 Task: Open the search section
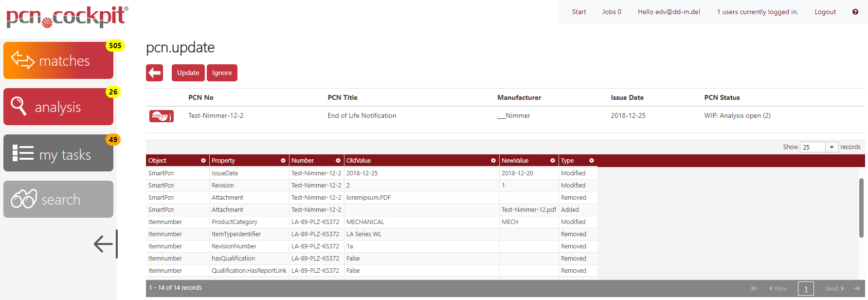click(58, 199)
